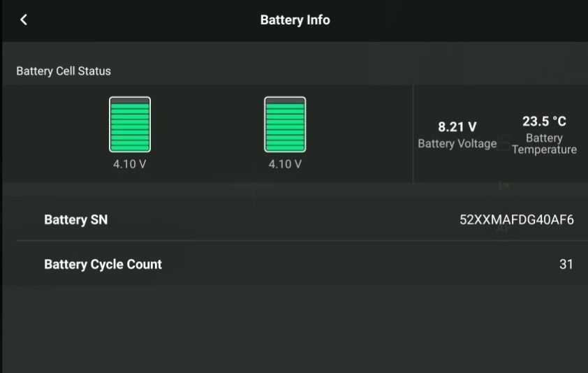Tap the left battery cell icon
The width and height of the screenshot is (588, 373).
tap(130, 124)
